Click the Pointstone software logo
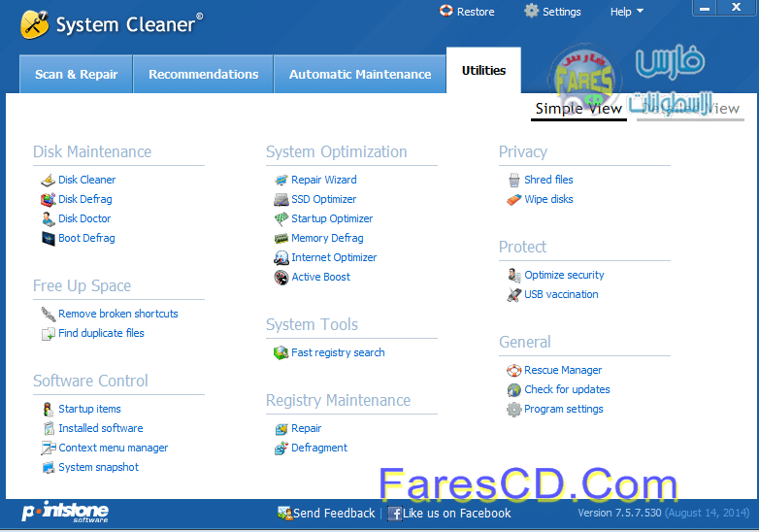Screen dimensions: 759x532 (65, 512)
